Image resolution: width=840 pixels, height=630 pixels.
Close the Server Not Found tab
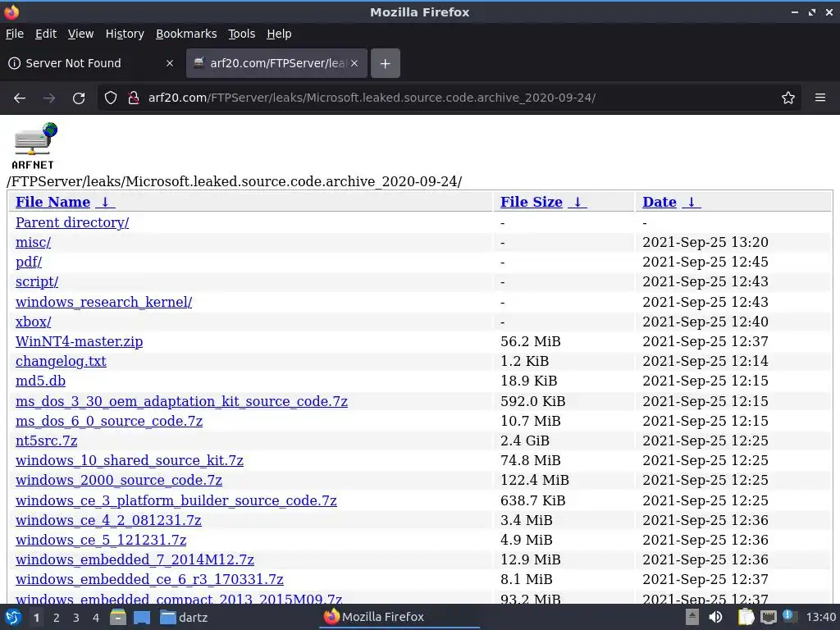tap(170, 63)
